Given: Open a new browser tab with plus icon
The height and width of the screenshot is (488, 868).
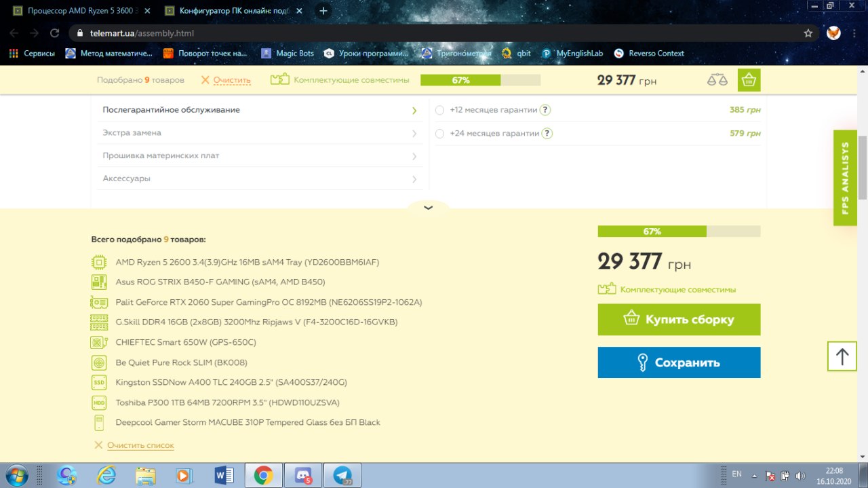Looking at the screenshot, I should coord(323,11).
